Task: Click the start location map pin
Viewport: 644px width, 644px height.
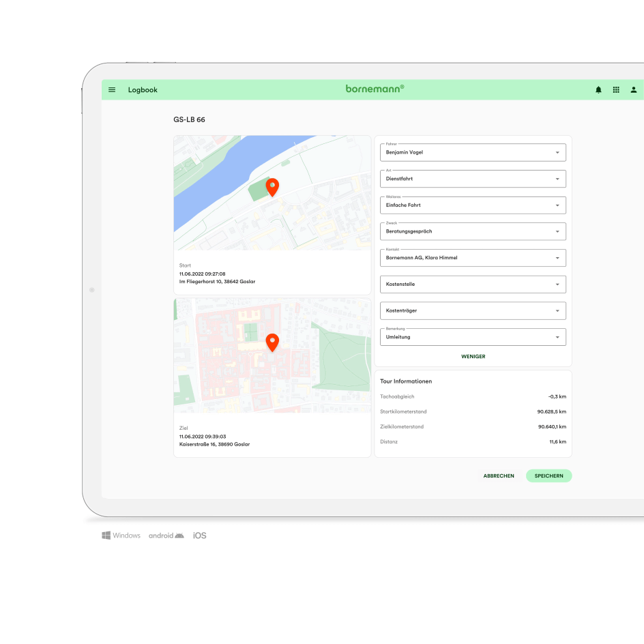Action: pos(272,187)
